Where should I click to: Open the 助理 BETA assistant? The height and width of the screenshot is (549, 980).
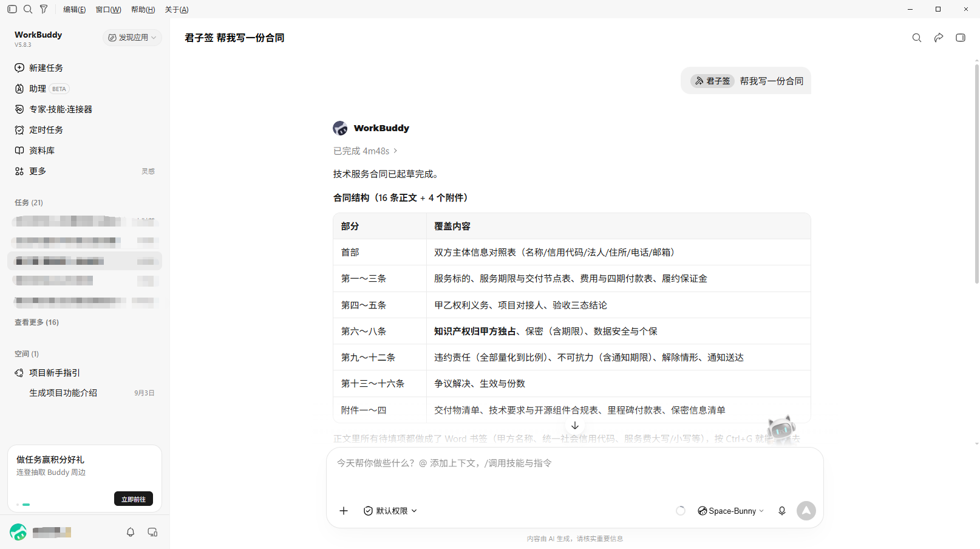coord(41,89)
